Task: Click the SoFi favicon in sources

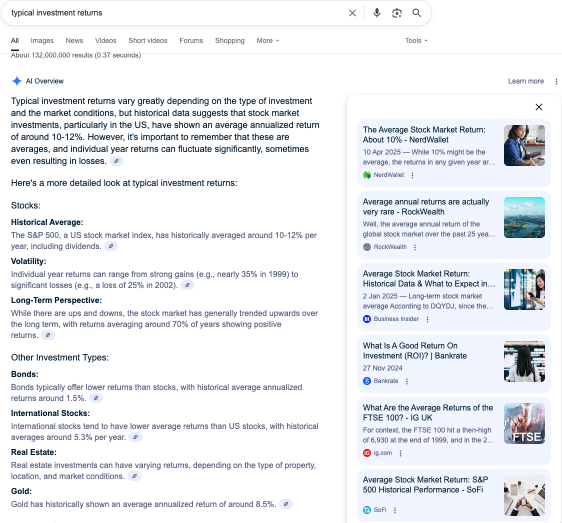Action: pos(367,510)
